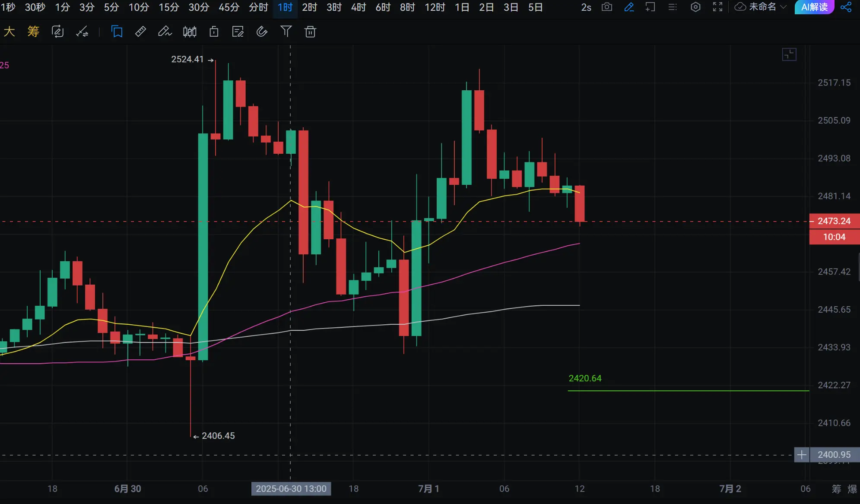Viewport: 860px width, 504px height.
Task: Toggle the bottom 筹 chip button
Action: 837,489
